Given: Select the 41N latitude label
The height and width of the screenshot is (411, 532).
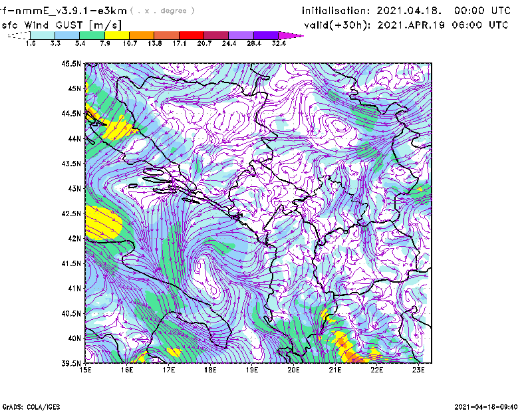Looking at the screenshot, I should coord(74,289).
